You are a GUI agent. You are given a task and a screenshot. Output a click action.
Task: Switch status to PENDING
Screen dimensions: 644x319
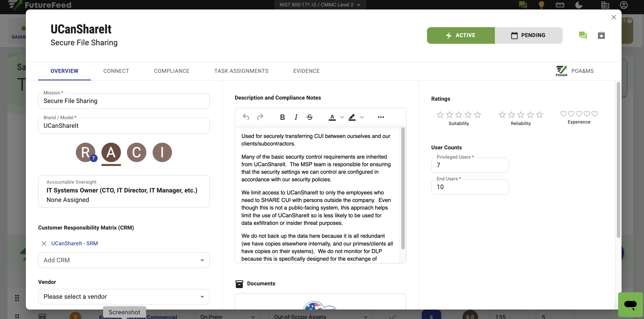(528, 35)
